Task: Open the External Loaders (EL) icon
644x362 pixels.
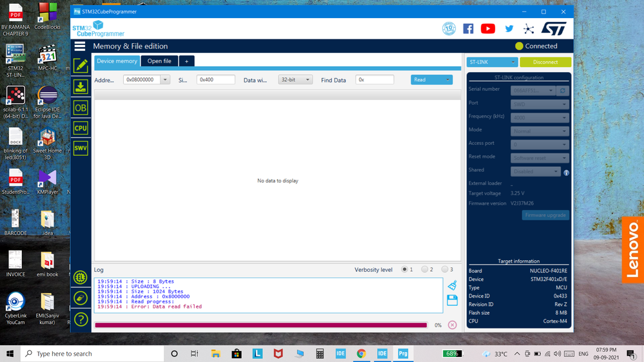Action: (x=81, y=278)
